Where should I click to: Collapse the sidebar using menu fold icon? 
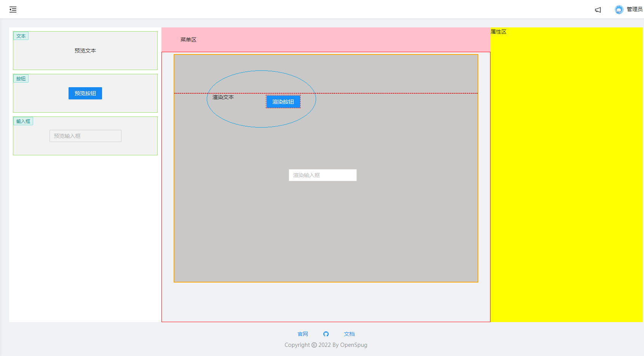pyautogui.click(x=13, y=10)
